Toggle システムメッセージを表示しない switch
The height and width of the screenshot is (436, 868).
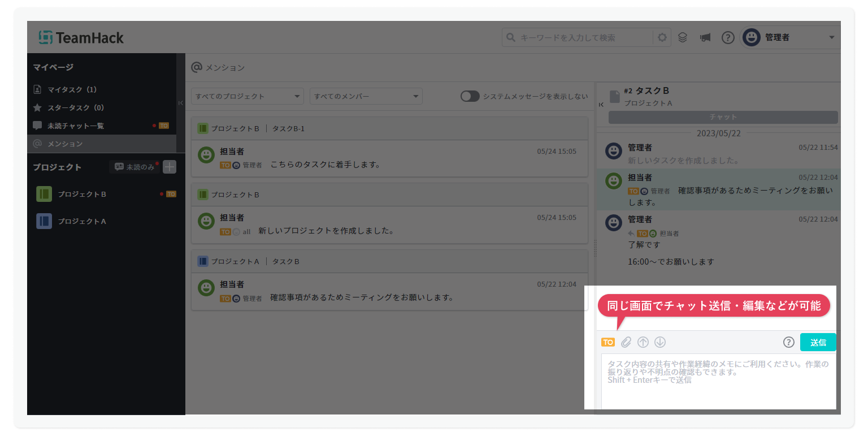(x=470, y=96)
